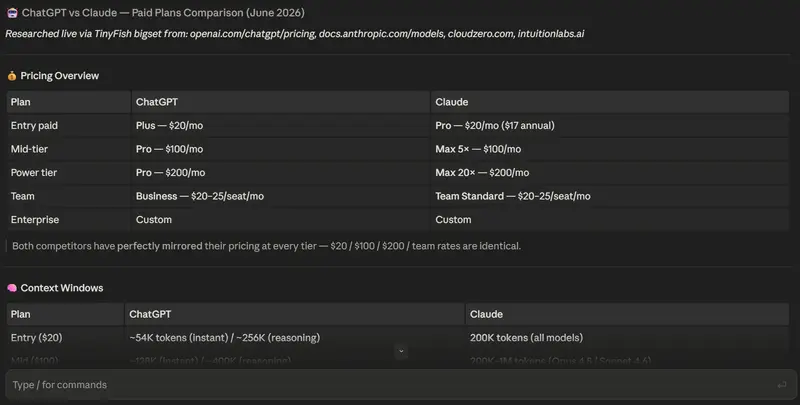
Task: Click the 'Power tier' row label
Action: [x=34, y=172]
